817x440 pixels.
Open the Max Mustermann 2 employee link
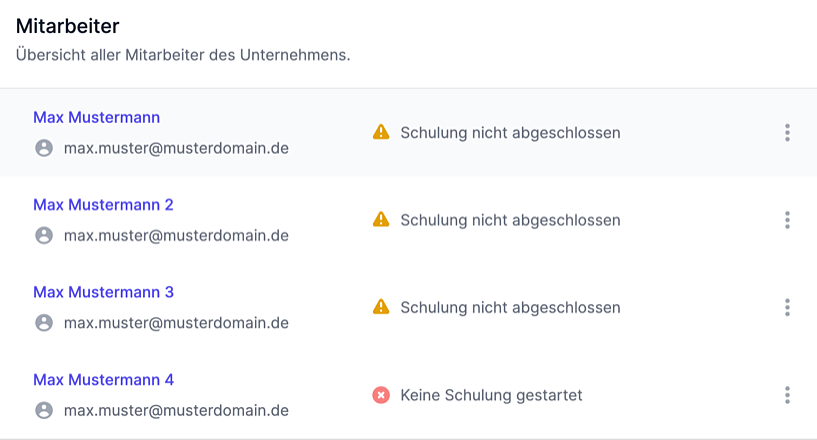pyautogui.click(x=103, y=205)
